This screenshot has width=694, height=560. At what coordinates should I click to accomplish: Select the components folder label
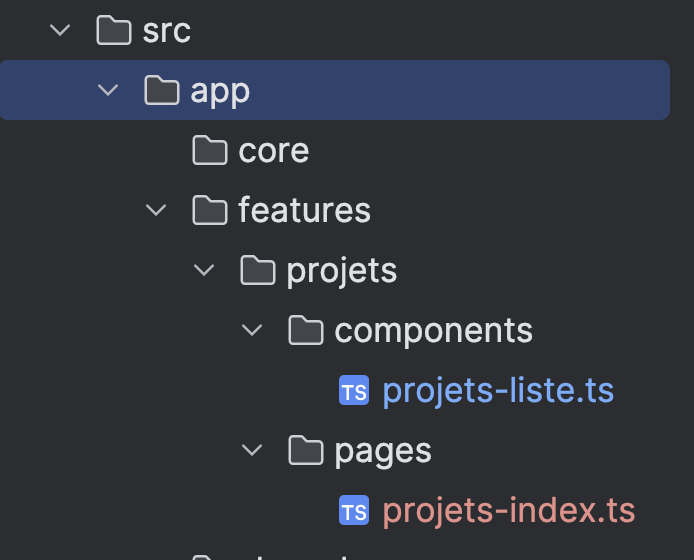coord(433,331)
